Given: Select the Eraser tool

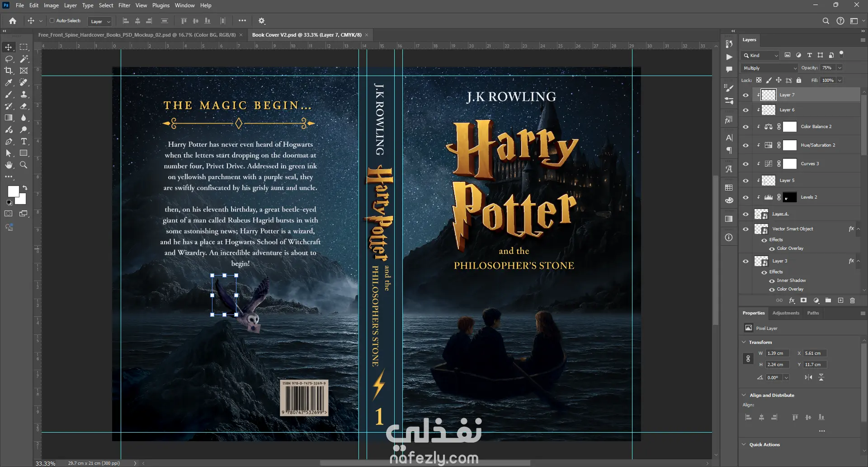Looking at the screenshot, I should [24, 106].
